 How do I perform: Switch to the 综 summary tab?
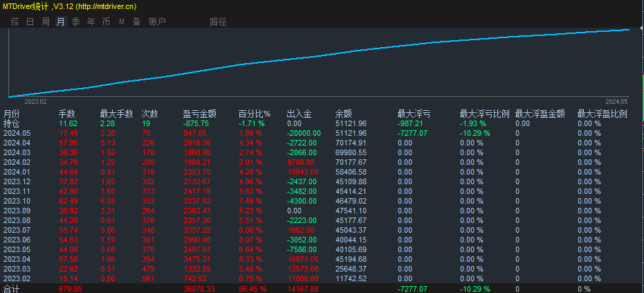15,21
